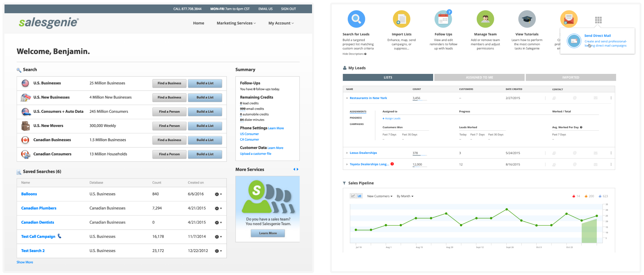Open the Manage Team icon

(x=485, y=19)
